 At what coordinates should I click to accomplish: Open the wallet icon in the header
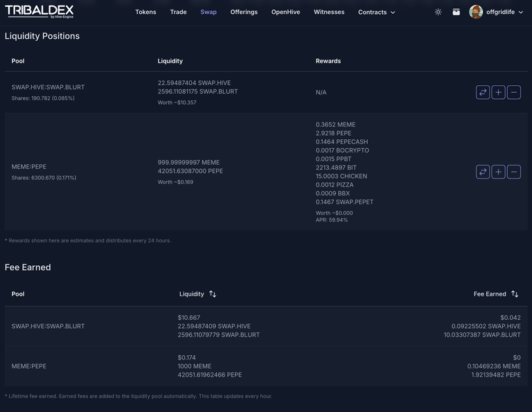tap(456, 12)
